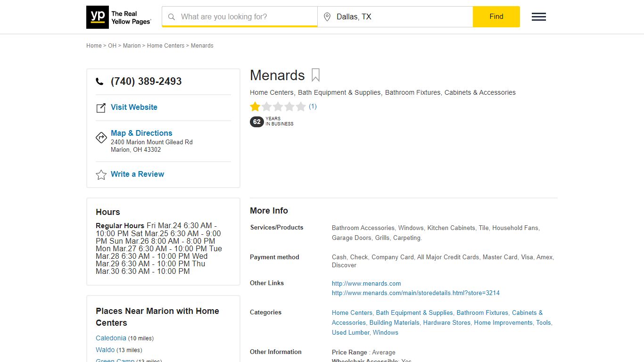Image resolution: width=644 pixels, height=362 pixels.
Task: Open the Used Lumber category link
Action: (350, 333)
